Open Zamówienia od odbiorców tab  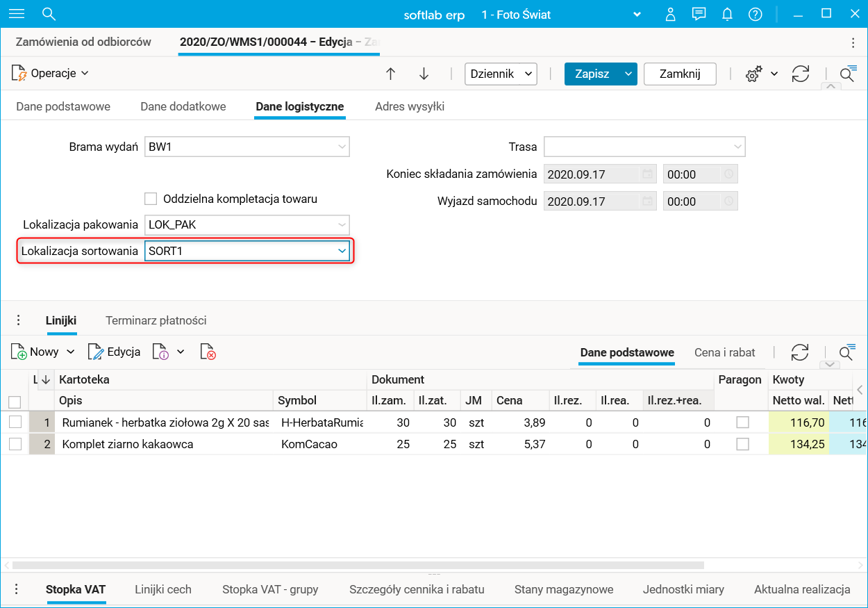[x=83, y=42]
